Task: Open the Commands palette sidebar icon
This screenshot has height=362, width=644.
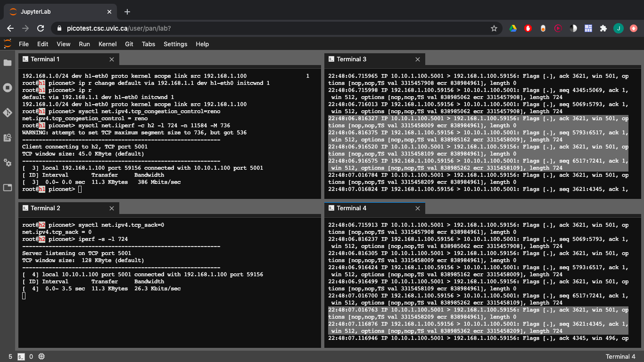Action: 8,138
